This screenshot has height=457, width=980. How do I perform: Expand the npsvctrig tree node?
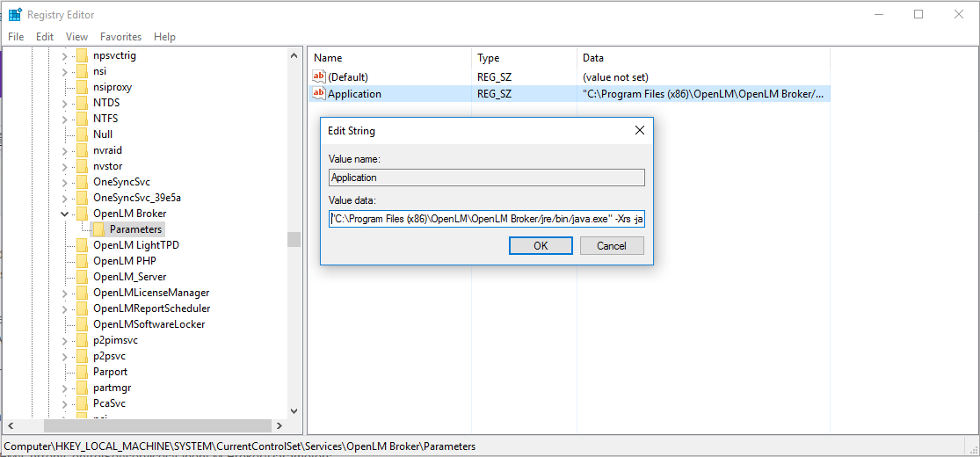[64, 55]
